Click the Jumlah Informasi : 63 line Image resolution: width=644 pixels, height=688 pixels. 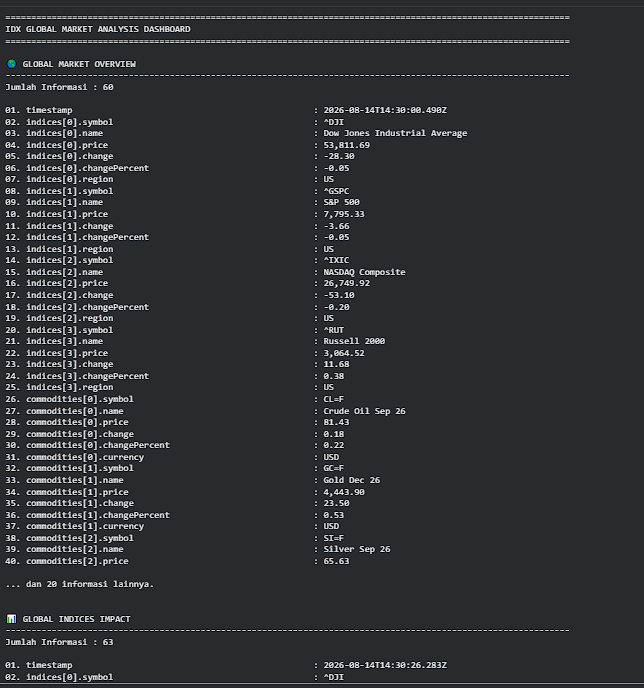pyautogui.click(x=59, y=642)
